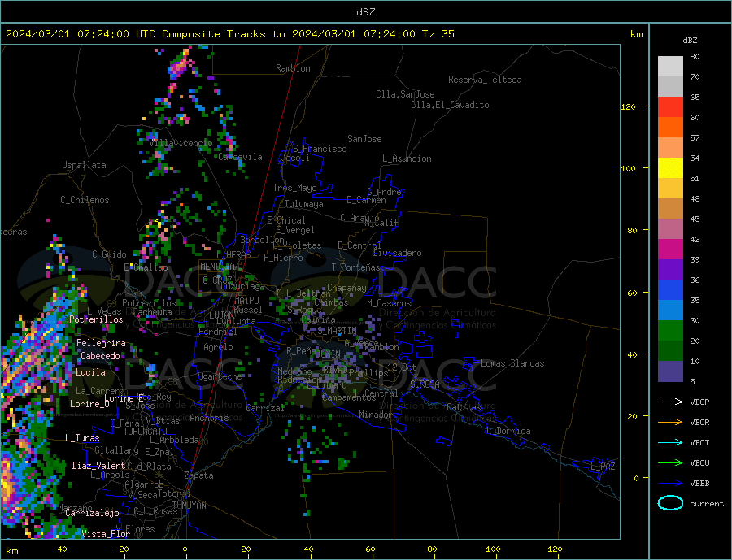Select the 60-65 dBZ red swatch

(x=670, y=106)
